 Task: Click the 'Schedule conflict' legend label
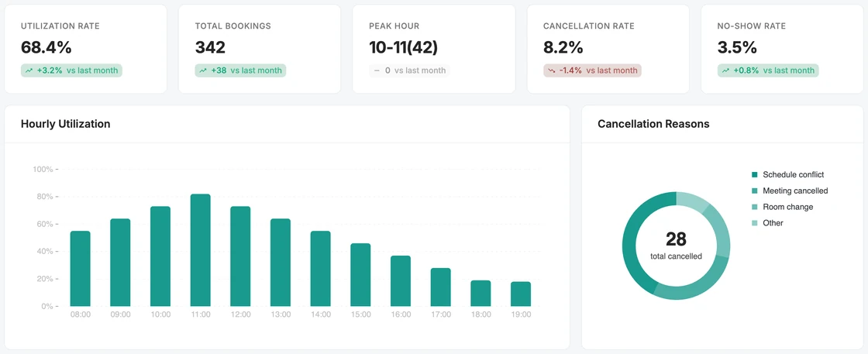[x=794, y=175]
